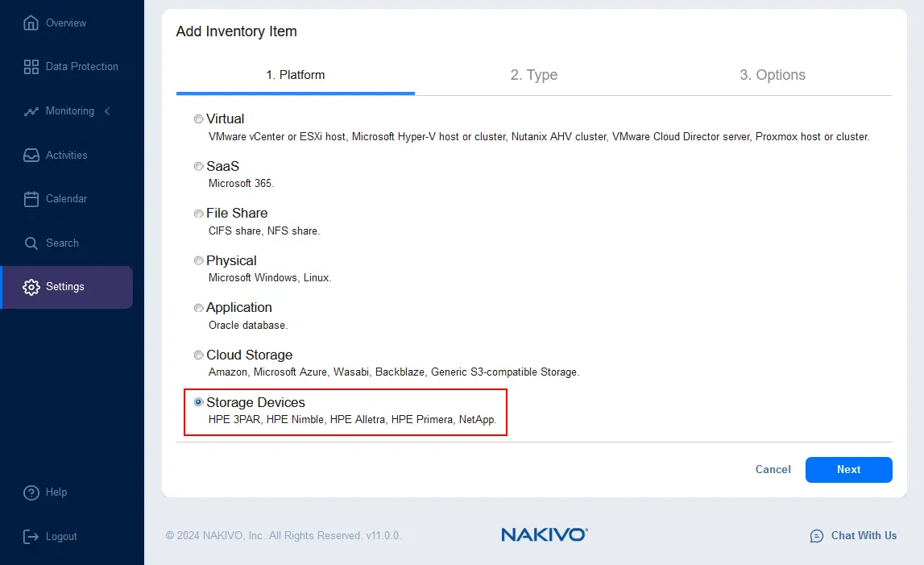Collapse the Monitoring menu chevron
Image resolution: width=924 pixels, height=565 pixels.
click(107, 111)
